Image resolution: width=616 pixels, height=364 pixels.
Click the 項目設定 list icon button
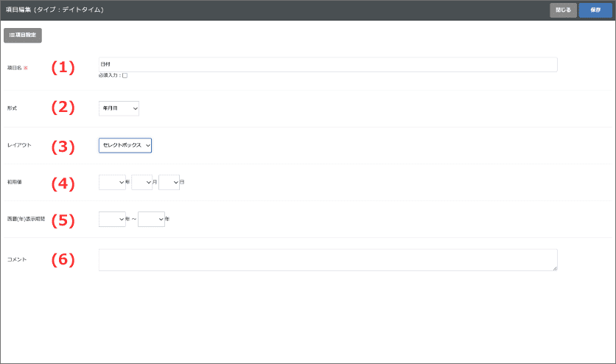23,35
